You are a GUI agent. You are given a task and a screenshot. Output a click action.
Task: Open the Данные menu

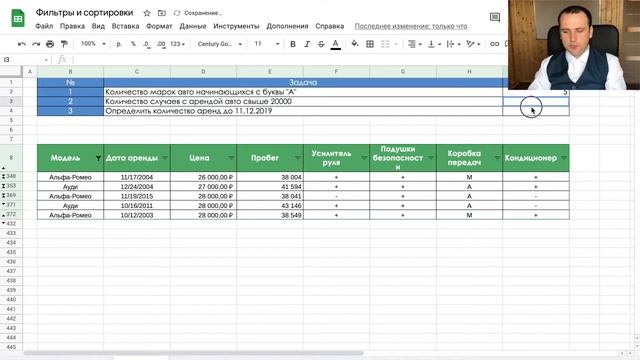193,26
